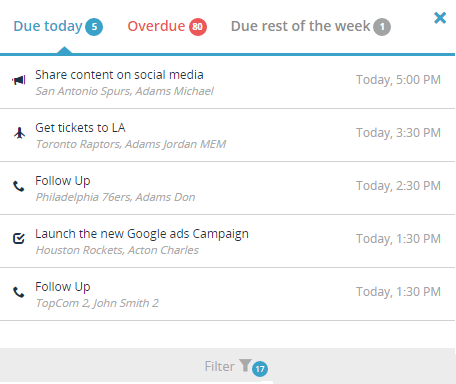
Task: Open Houston Rockets, Acton Charles contact link
Action: point(117,250)
